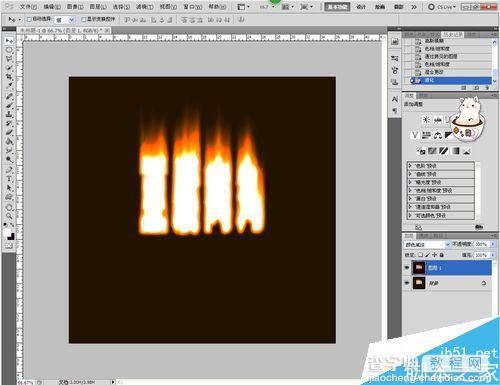
Task: Select the Lasso tool
Action: pos(9,59)
